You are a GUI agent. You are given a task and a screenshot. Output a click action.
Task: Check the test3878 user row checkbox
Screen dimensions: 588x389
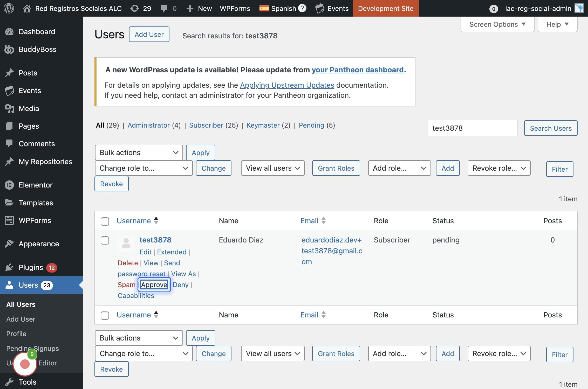click(105, 240)
